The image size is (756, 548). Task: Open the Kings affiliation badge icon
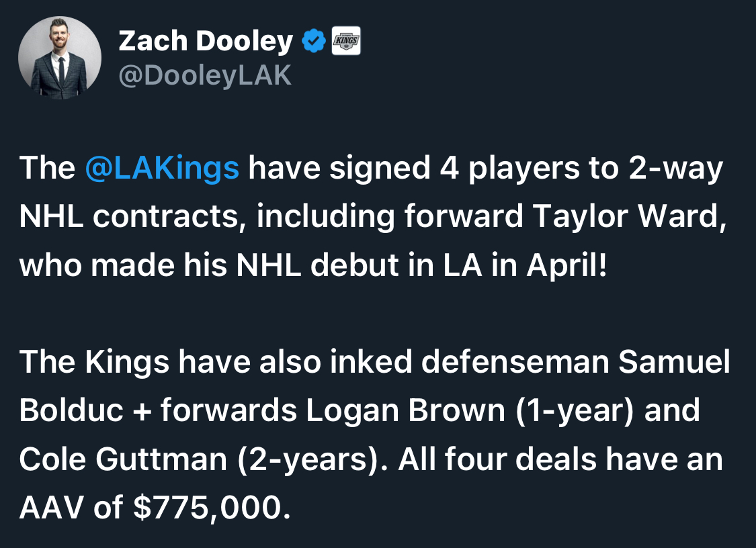coord(346,41)
